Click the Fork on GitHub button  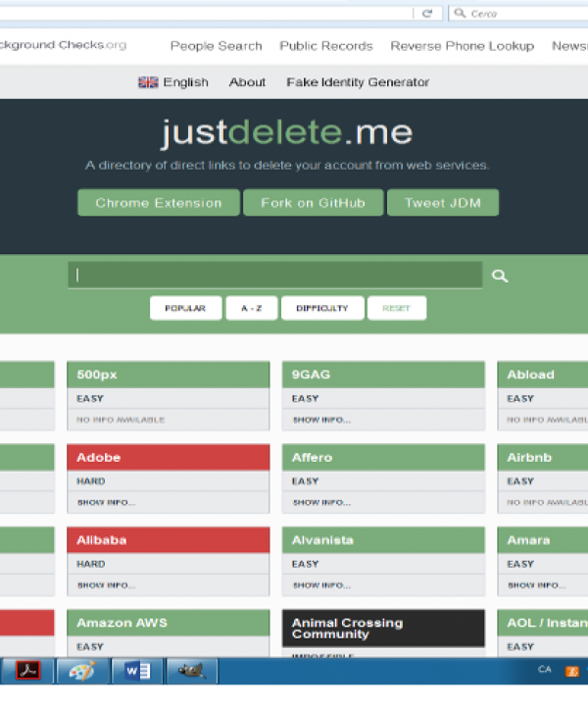(313, 203)
